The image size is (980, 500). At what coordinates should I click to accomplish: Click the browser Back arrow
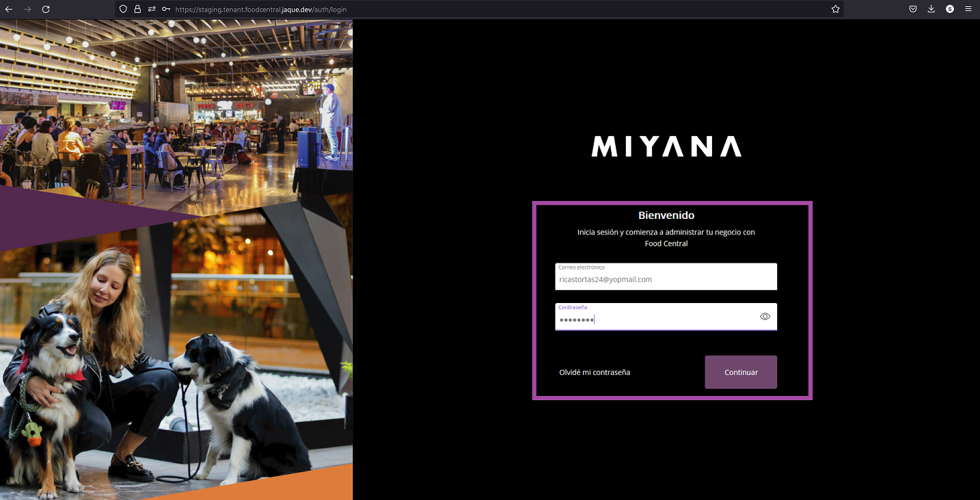(9, 10)
